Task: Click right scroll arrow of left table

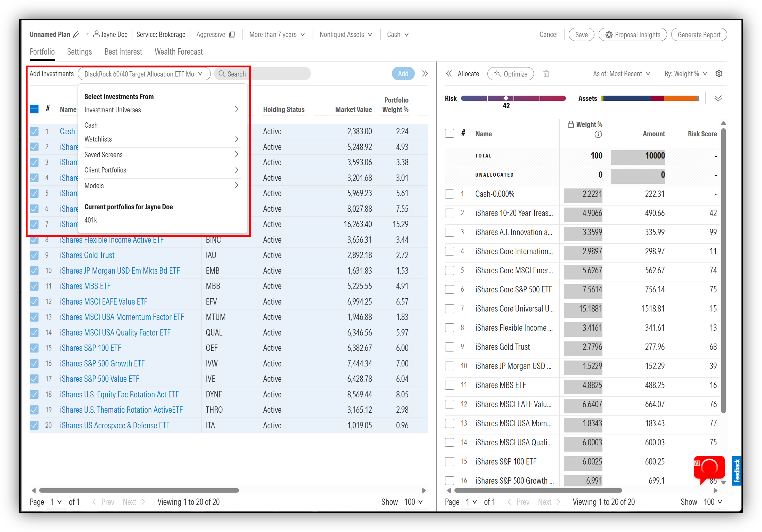Action: point(424,490)
